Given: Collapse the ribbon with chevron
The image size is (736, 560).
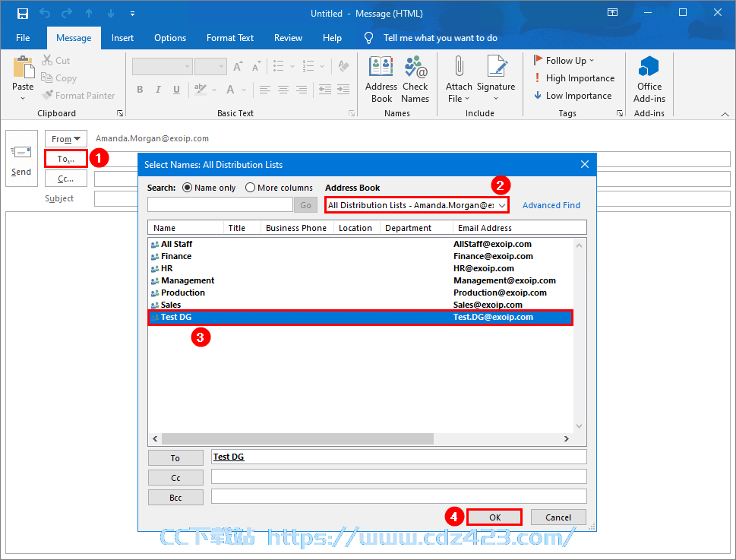Looking at the screenshot, I should click(x=725, y=114).
